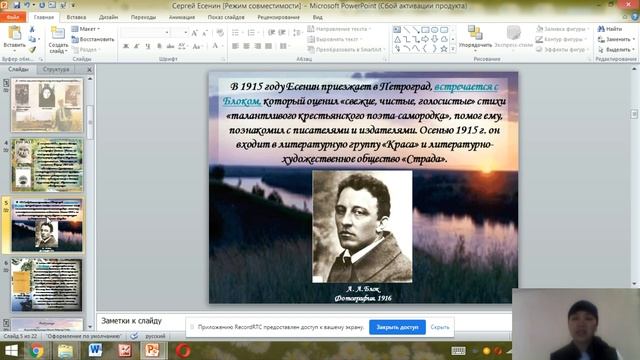640x360 pixels.
Task: Switch to the Insert (Вставка) tab
Action: [x=76, y=17]
